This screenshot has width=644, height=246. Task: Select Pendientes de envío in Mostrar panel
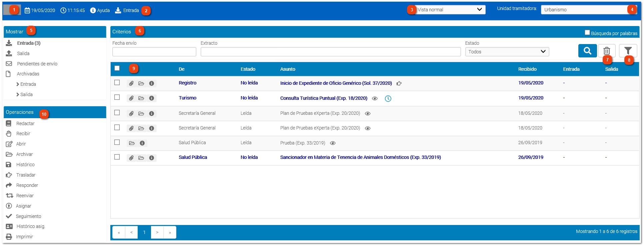(37, 64)
